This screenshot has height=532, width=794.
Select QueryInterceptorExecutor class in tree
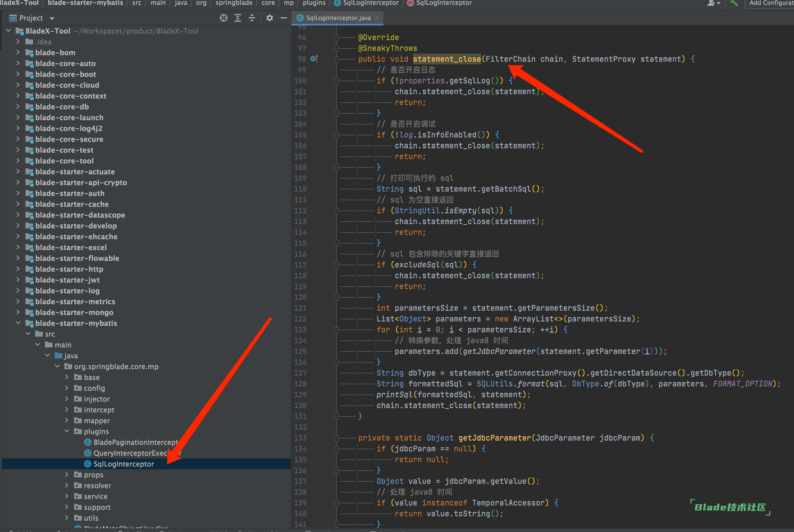[x=132, y=453]
